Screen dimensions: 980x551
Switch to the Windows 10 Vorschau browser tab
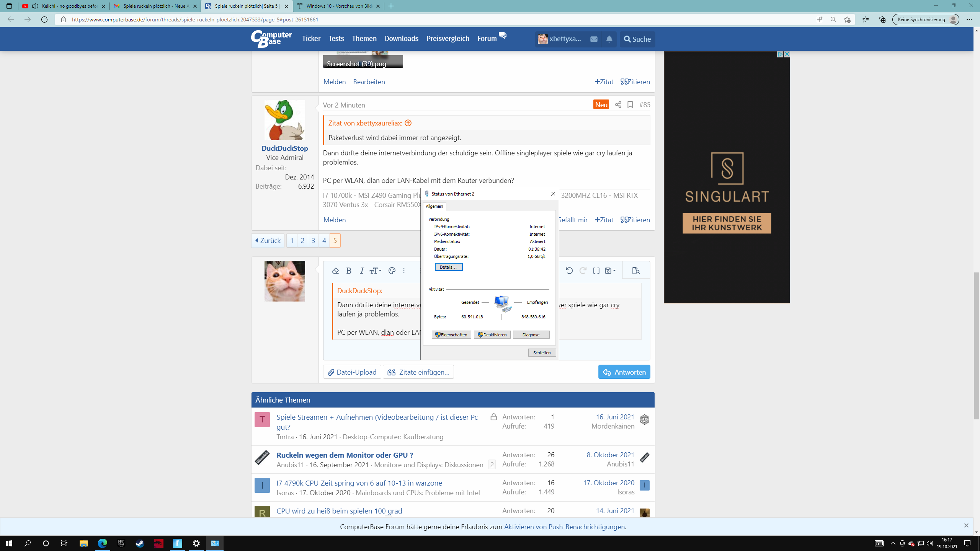click(x=338, y=6)
